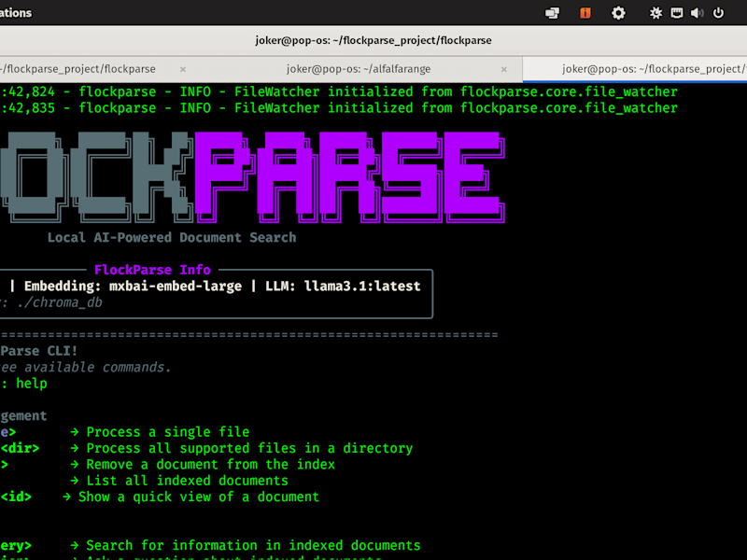Open the window tiling icon in top bar
747x560 pixels.
(552, 13)
